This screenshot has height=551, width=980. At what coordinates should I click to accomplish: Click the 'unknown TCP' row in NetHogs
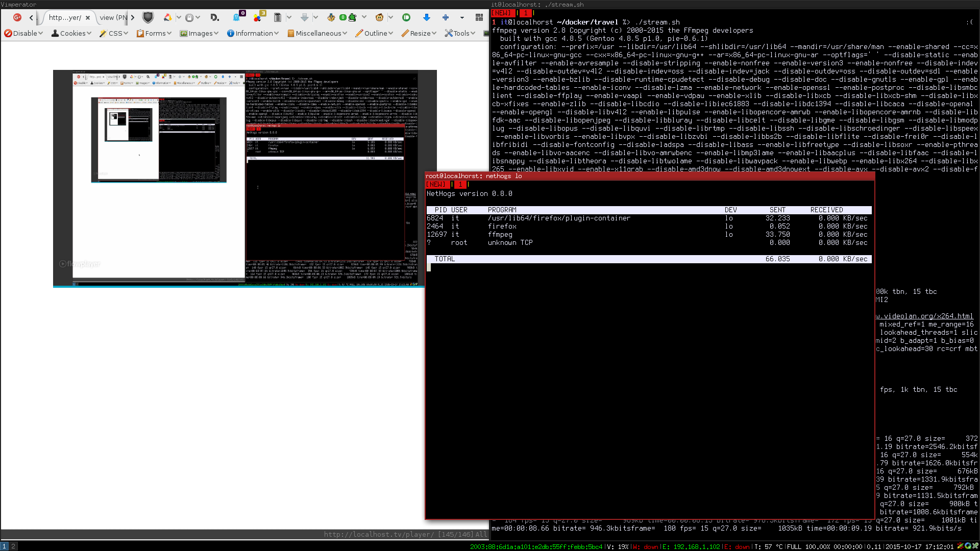[x=649, y=242]
